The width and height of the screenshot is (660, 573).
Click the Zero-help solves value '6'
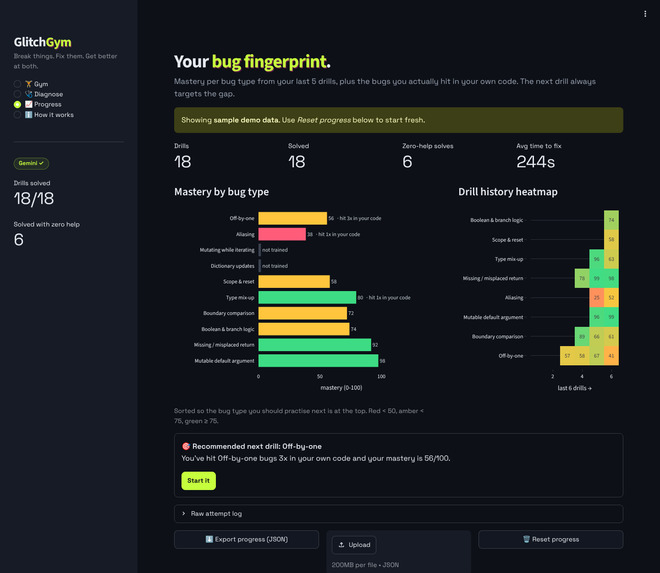pos(407,162)
